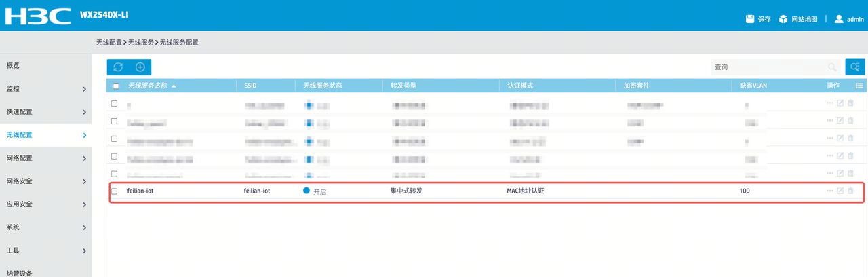Open the column settings list icon
This screenshot has height=277, width=868.
point(859,86)
